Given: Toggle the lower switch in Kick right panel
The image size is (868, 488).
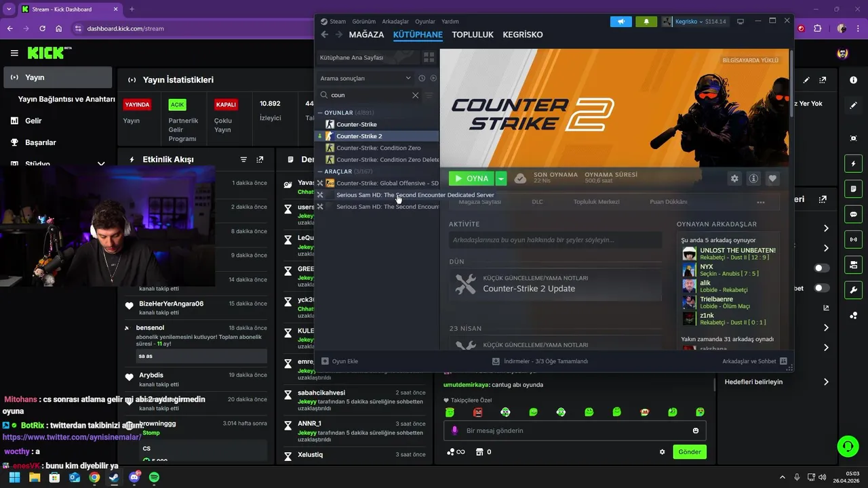Looking at the screenshot, I should coord(821,288).
